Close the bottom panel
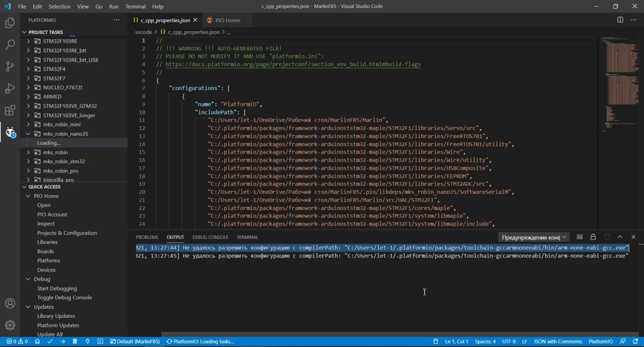644x347 pixels. point(633,237)
